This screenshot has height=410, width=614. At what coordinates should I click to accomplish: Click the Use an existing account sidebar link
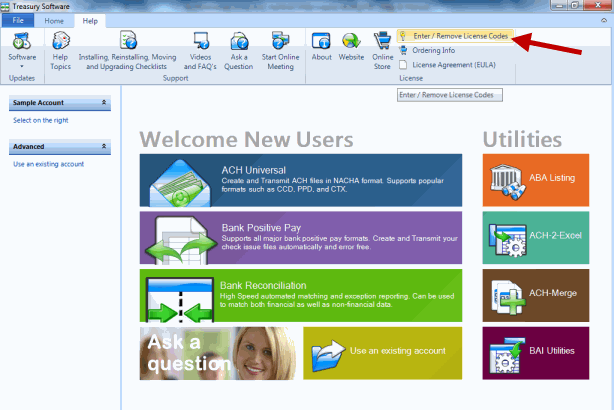[x=49, y=164]
